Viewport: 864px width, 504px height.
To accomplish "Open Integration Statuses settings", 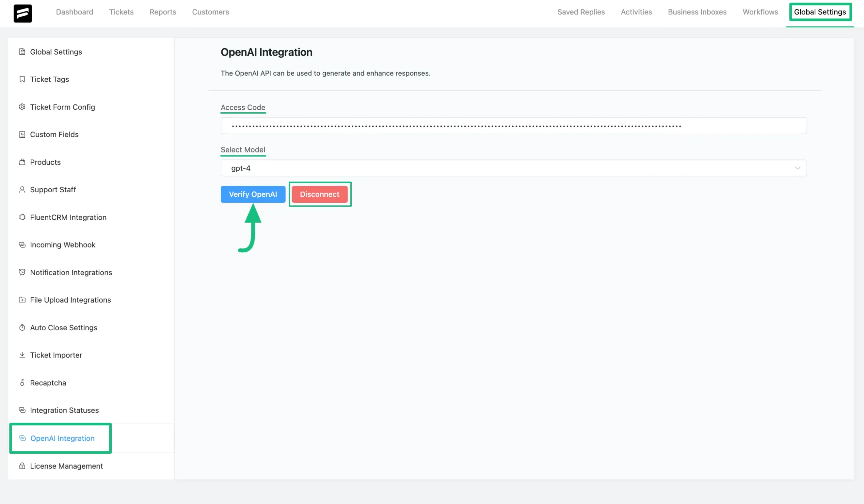I will tap(91, 410).
